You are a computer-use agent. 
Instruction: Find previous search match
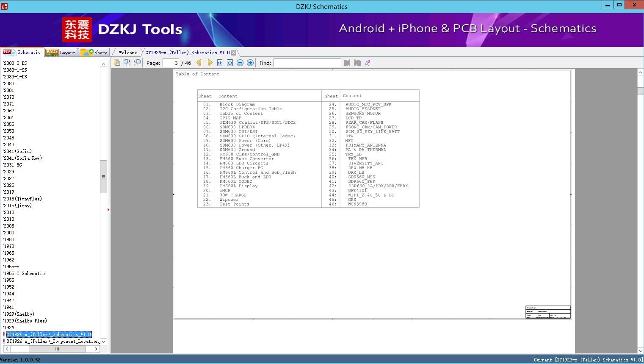pos(347,63)
